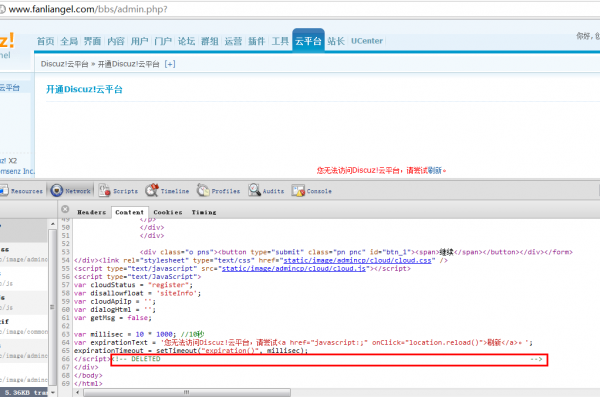
Task: Open the 用户 admin menu
Action: pos(139,41)
